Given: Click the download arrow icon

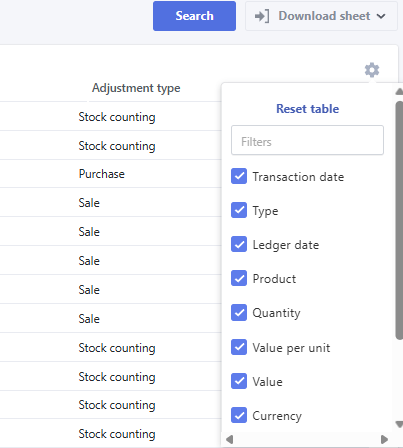Looking at the screenshot, I should pyautogui.click(x=262, y=16).
